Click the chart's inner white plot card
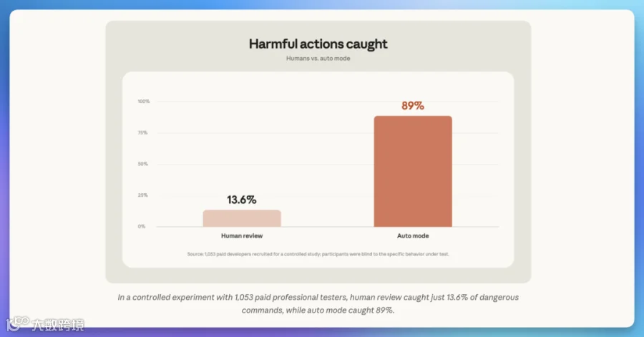 coord(318,170)
